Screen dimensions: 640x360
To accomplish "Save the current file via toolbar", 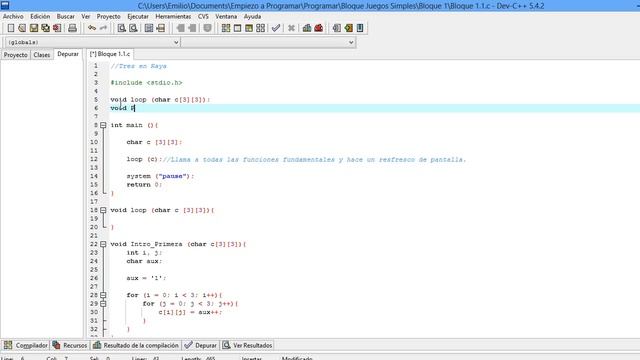I will pos(34,28).
